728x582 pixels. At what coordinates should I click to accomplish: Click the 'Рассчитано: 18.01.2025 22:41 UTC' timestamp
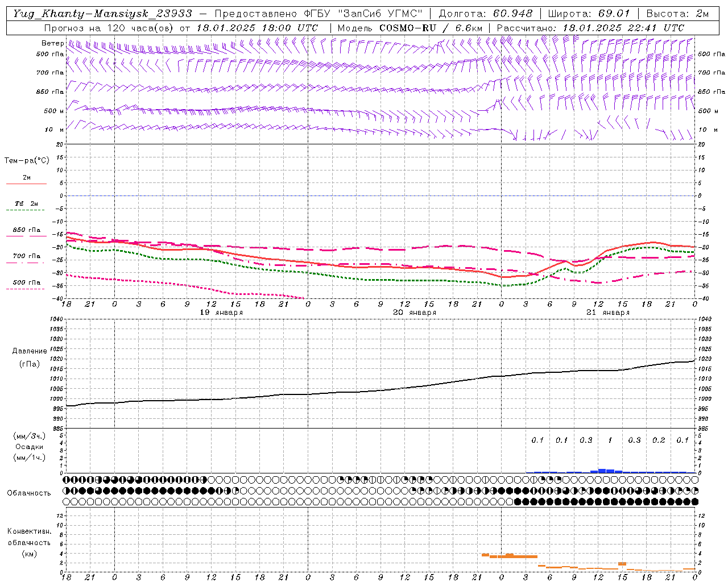(590, 28)
